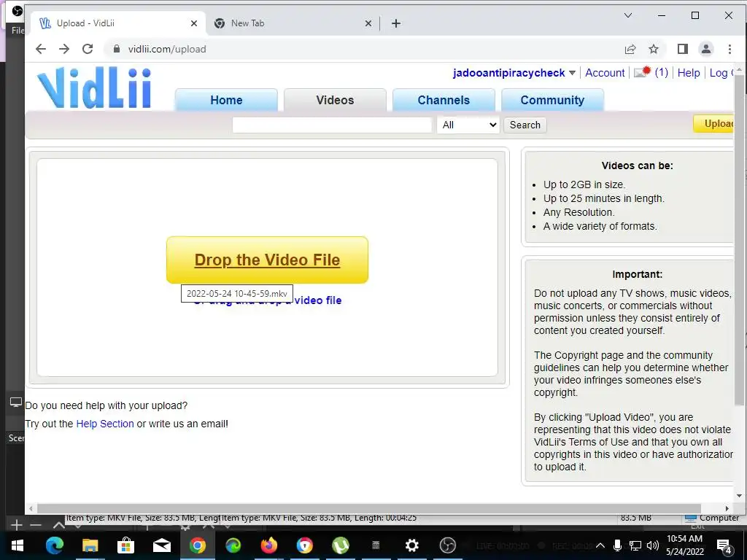
Task: Show hidden system tray icons
Action: [600, 545]
